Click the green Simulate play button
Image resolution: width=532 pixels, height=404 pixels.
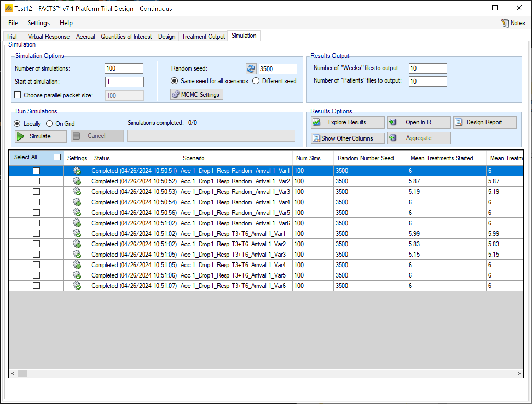[41, 136]
